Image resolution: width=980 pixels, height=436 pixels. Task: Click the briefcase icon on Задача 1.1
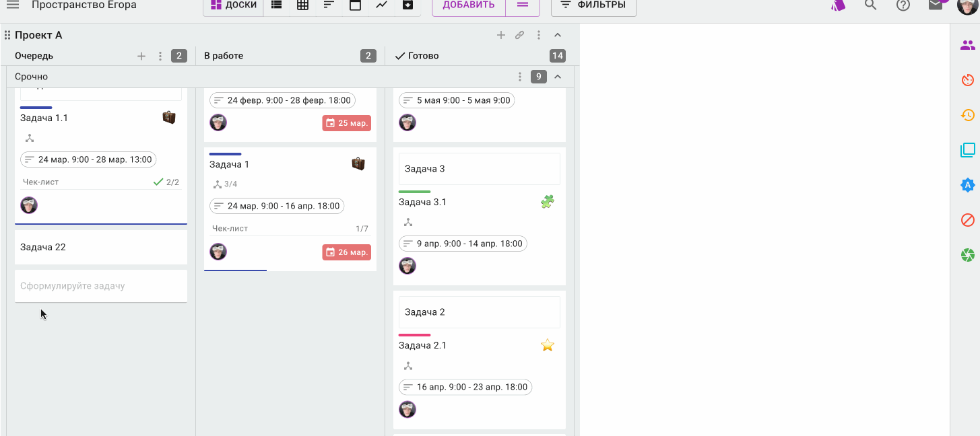tap(169, 118)
